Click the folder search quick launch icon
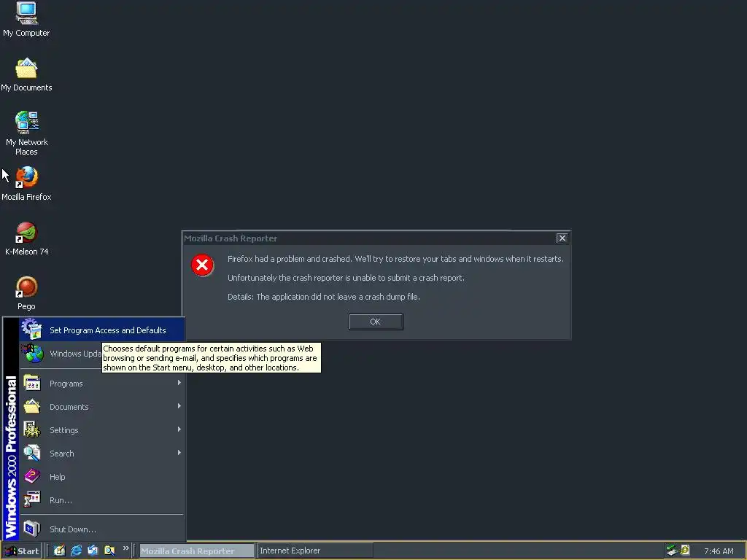The width and height of the screenshot is (747, 560). (x=109, y=551)
